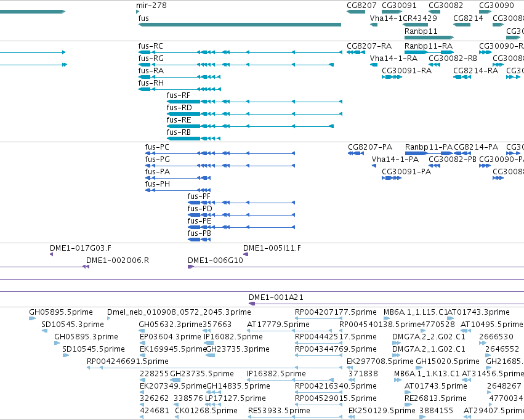The height and width of the screenshot is (420, 524).
Task: Select the RE26813.5prime EST label
Action: coord(435,398)
